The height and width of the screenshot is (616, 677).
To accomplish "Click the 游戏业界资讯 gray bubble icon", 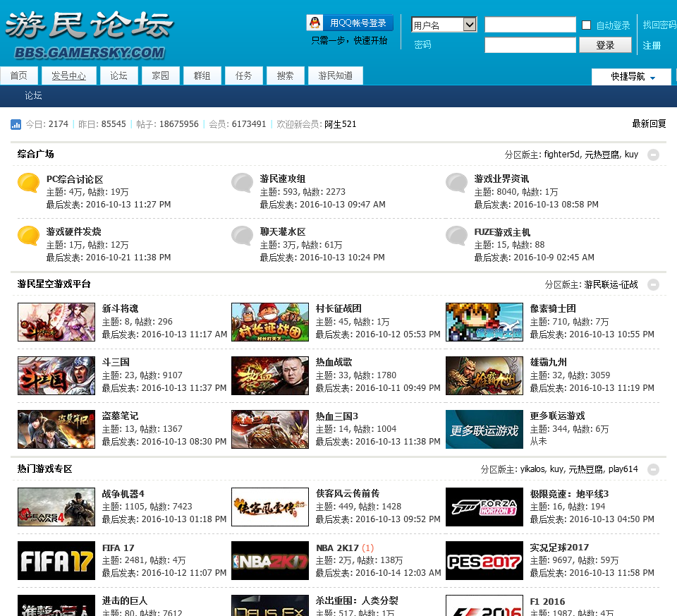I will click(x=457, y=183).
